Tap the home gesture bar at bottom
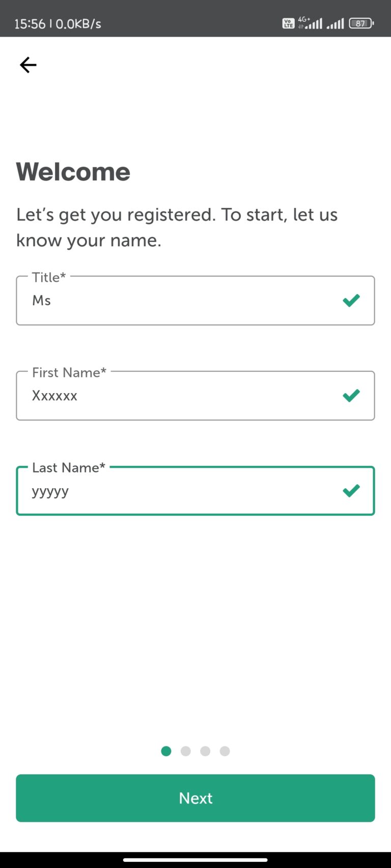The image size is (391, 868). (x=195, y=860)
